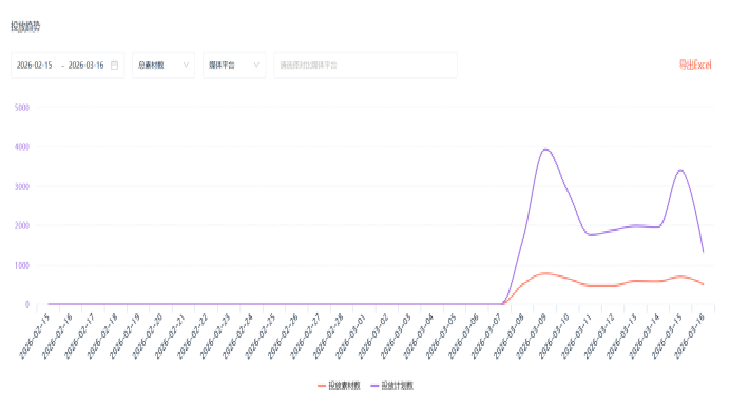Click the 投放趋势 chart title
Image resolution: width=730 pixels, height=408 pixels.
[x=26, y=24]
